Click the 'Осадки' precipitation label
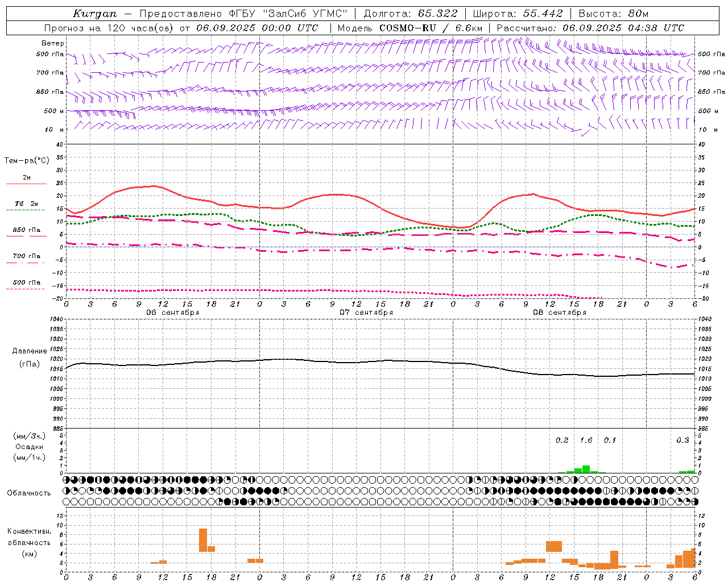Screen dimensions: 728x582 [30, 447]
